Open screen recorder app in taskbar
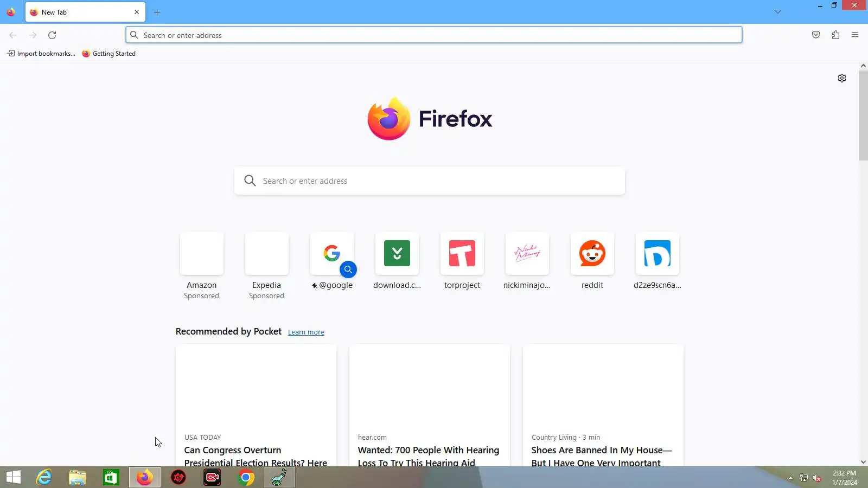The height and width of the screenshot is (488, 868). 212,477
